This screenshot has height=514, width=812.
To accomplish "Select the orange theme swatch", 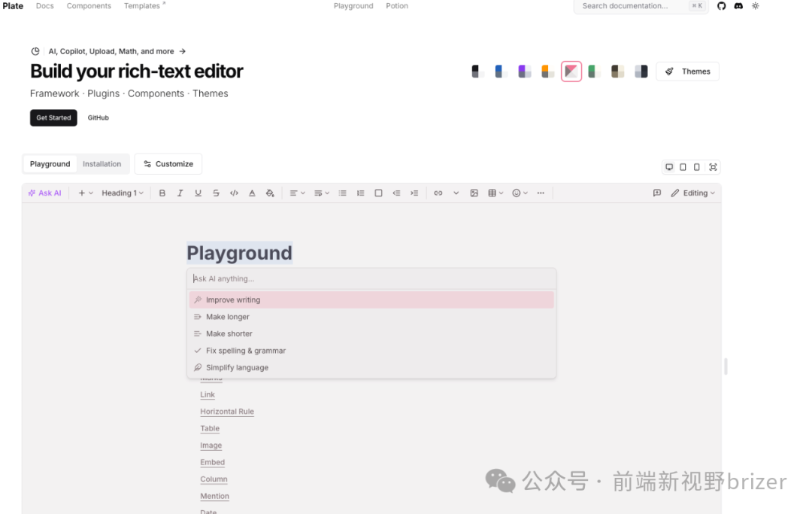I will tap(547, 71).
